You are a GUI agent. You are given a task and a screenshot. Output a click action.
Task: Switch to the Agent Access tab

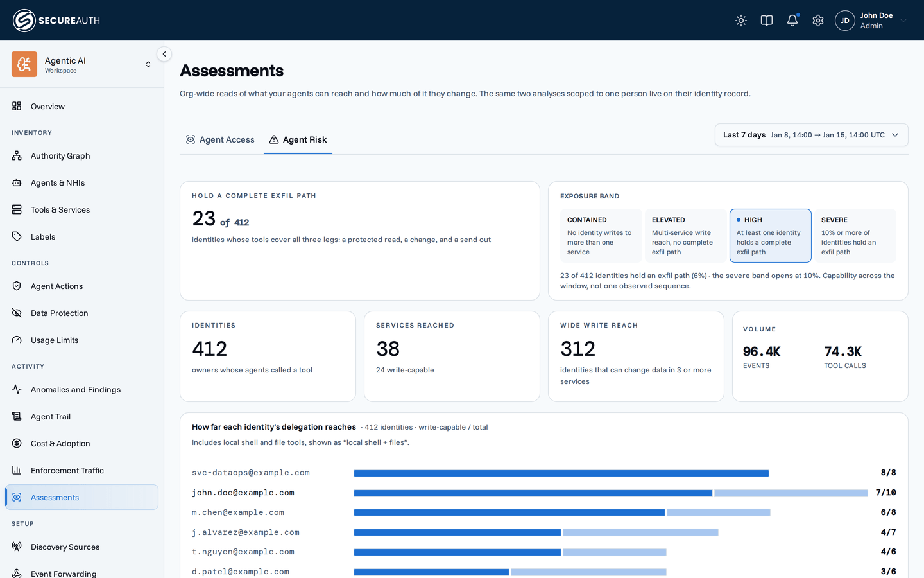220,139
